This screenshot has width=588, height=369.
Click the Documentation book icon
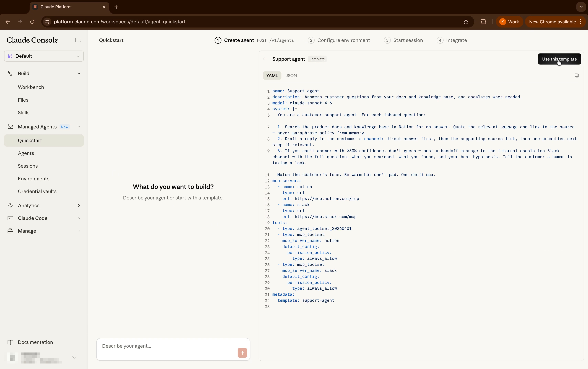[x=10, y=342]
